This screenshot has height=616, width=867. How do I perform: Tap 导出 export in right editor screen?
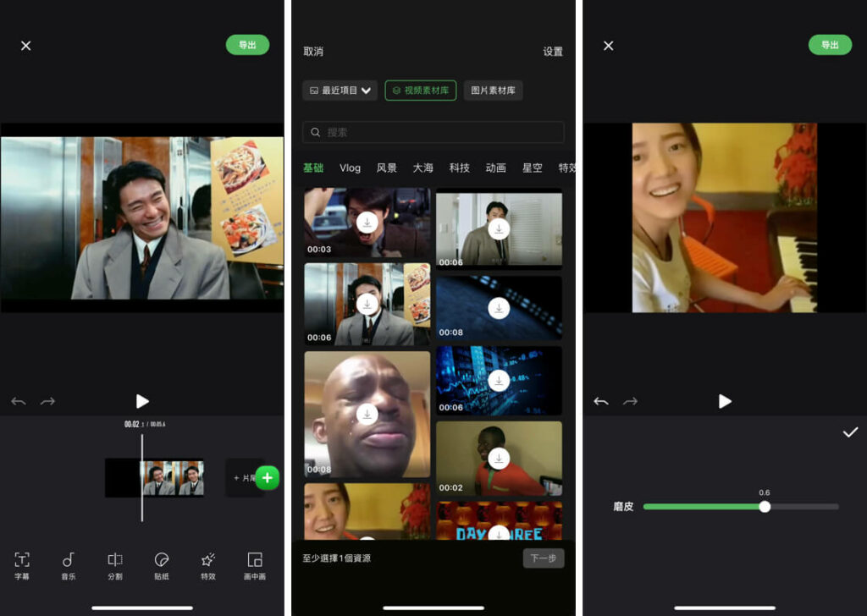click(830, 46)
